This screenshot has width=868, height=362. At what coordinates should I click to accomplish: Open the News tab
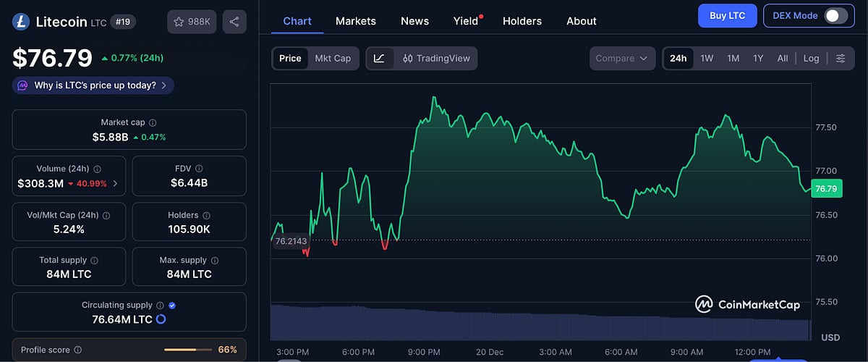pos(414,21)
